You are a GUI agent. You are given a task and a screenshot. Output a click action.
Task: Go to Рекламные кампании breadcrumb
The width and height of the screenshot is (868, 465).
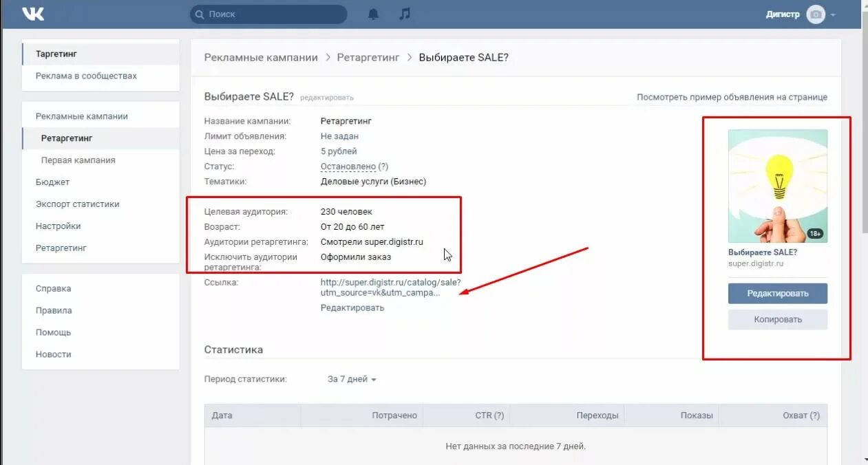[261, 58]
